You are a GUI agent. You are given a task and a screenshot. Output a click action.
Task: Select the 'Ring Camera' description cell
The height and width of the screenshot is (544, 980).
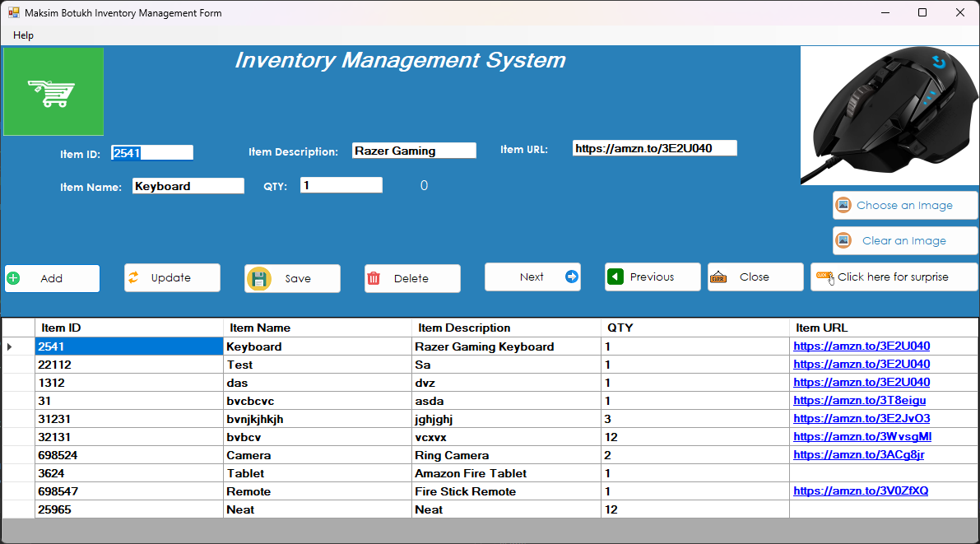click(x=506, y=455)
